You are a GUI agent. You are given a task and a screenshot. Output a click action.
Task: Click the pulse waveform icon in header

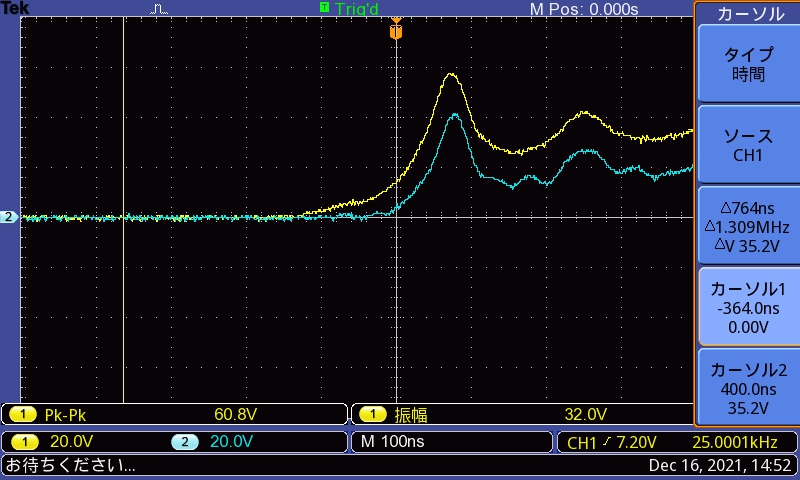[x=159, y=9]
